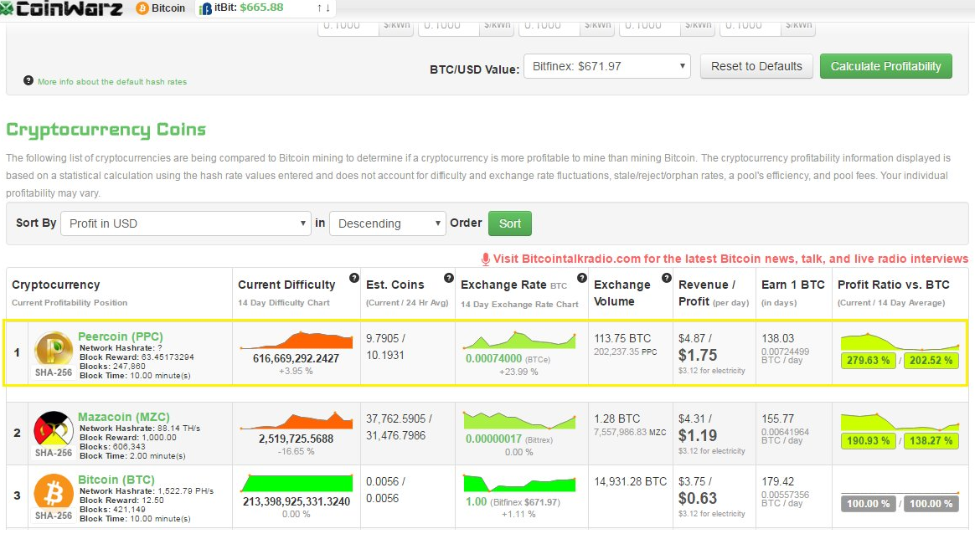The height and width of the screenshot is (539, 980).
Task: Open More info about the default hash rates
Action: click(x=112, y=82)
